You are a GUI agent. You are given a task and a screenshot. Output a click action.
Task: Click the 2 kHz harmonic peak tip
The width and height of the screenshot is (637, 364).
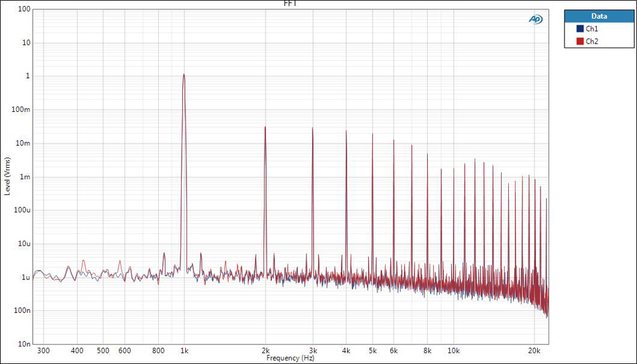pyautogui.click(x=265, y=127)
